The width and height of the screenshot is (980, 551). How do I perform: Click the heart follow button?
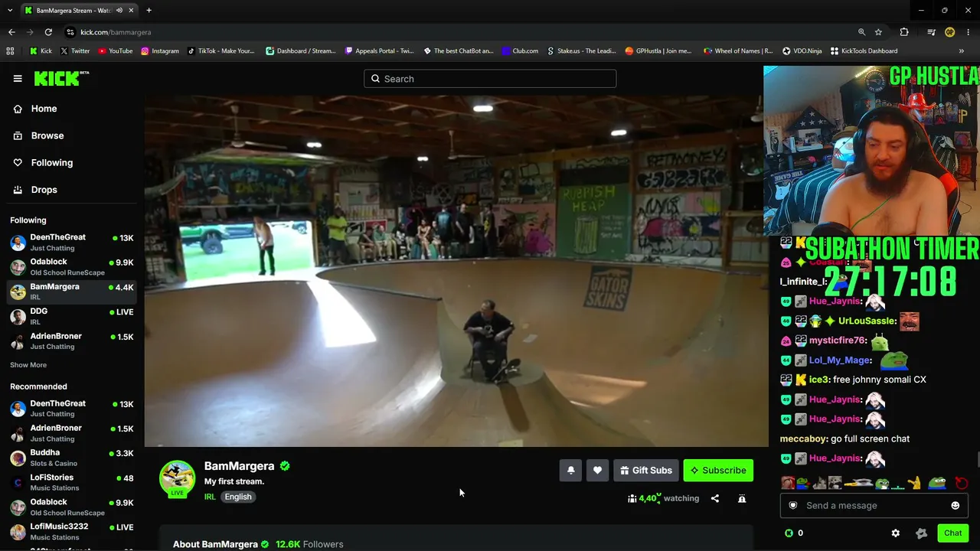point(597,471)
